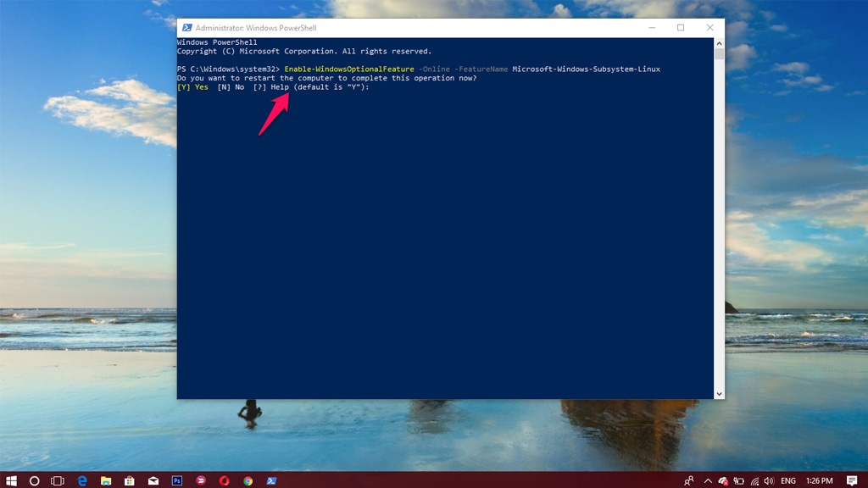Image resolution: width=868 pixels, height=488 pixels.
Task: Open battery status in system tray
Action: [x=738, y=480]
